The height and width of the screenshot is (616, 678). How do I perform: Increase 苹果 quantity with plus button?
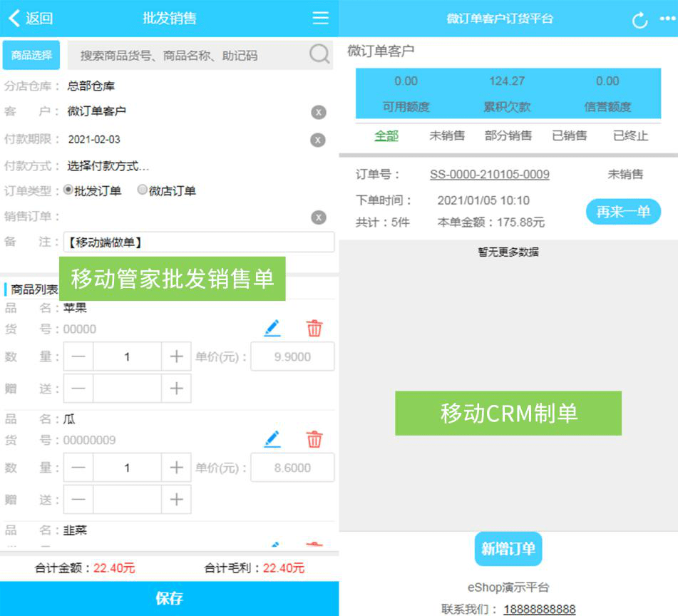coord(176,356)
